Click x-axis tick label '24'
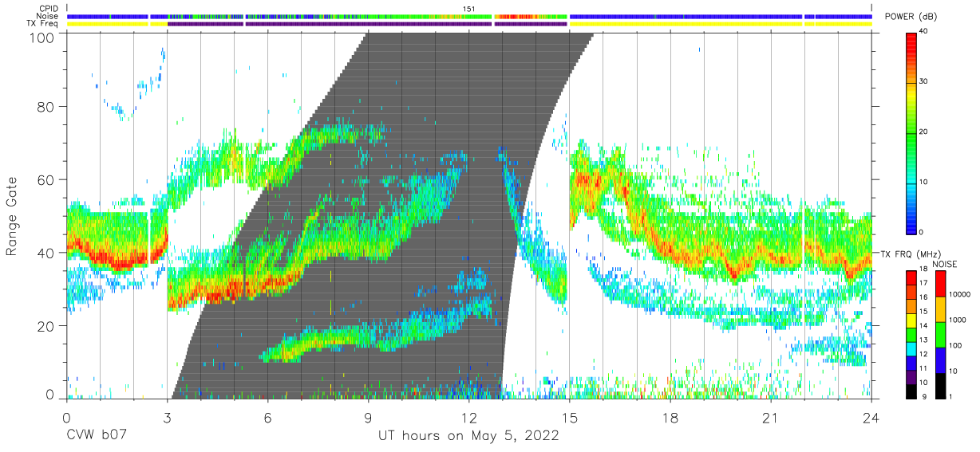Image resolution: width=980 pixels, height=452 pixels. click(x=871, y=418)
